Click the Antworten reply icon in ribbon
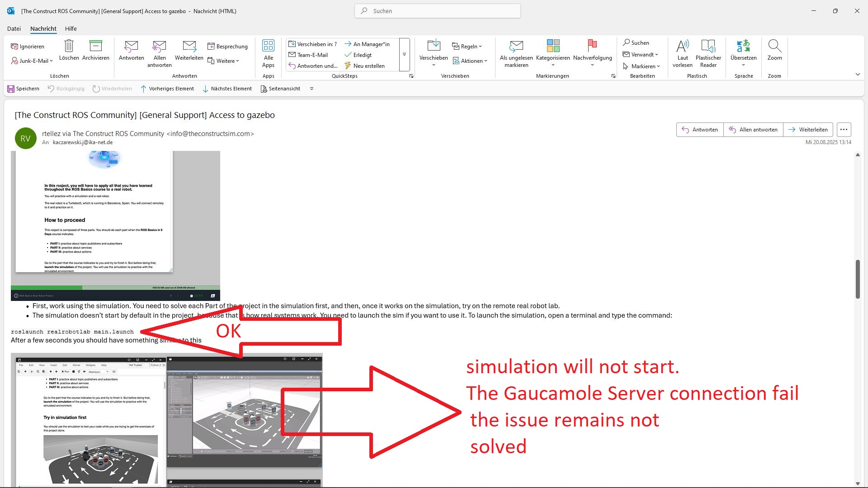The image size is (868, 488). tap(131, 47)
